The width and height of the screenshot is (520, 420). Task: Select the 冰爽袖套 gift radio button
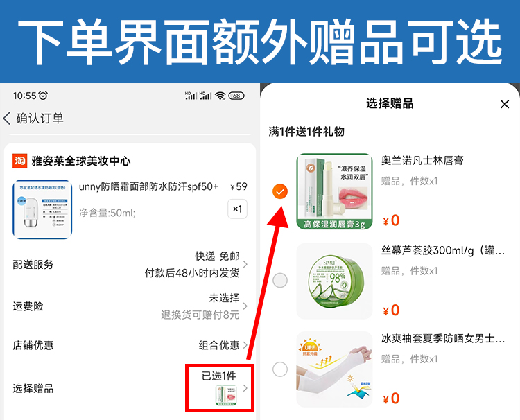coord(280,369)
